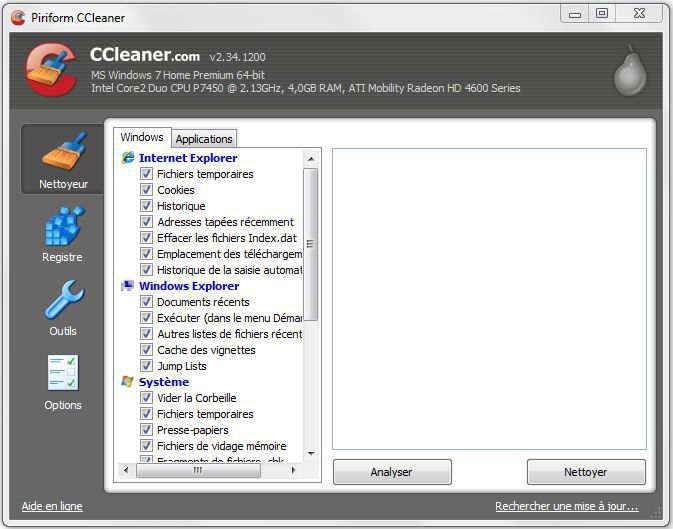The width and height of the screenshot is (673, 529).
Task: Open the Options checklist section
Action: click(63, 382)
